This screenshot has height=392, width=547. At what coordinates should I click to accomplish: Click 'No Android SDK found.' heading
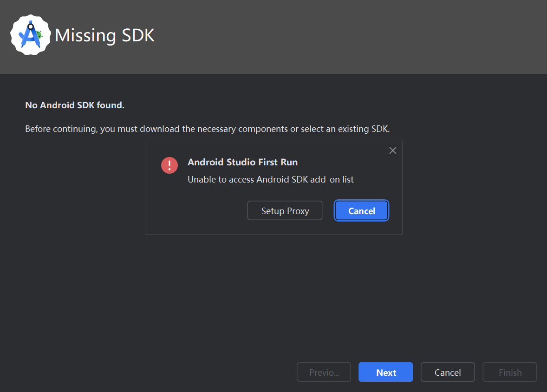coord(75,105)
